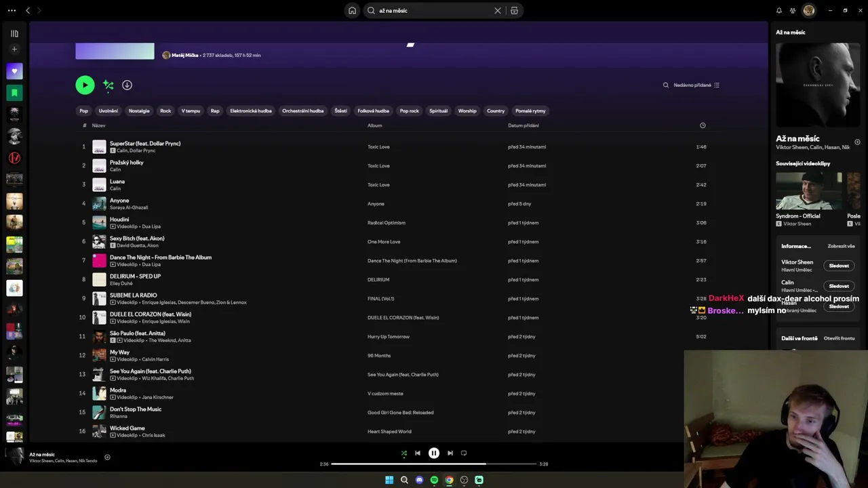Open the Browse icon beside search
Image resolution: width=868 pixels, height=488 pixels.
click(514, 10)
